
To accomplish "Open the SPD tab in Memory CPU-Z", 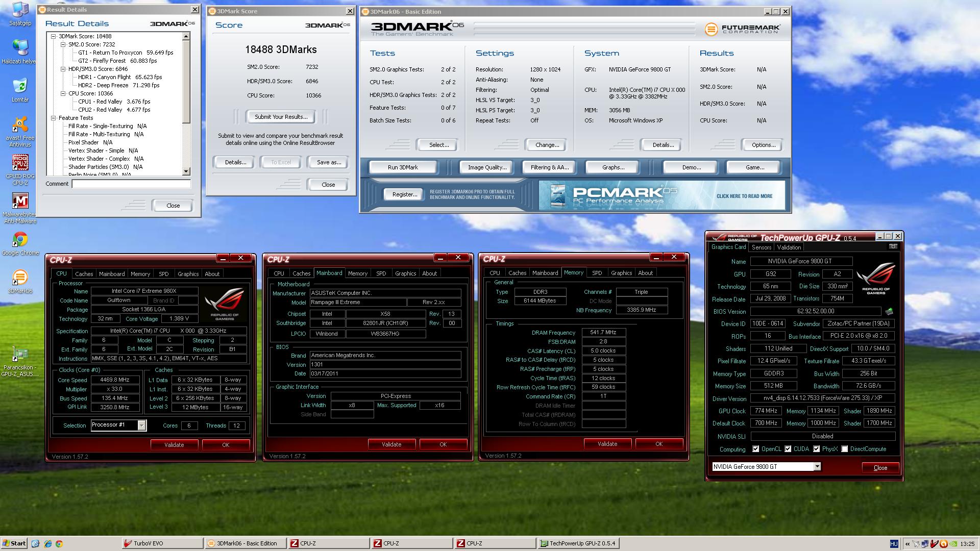I will coord(597,273).
